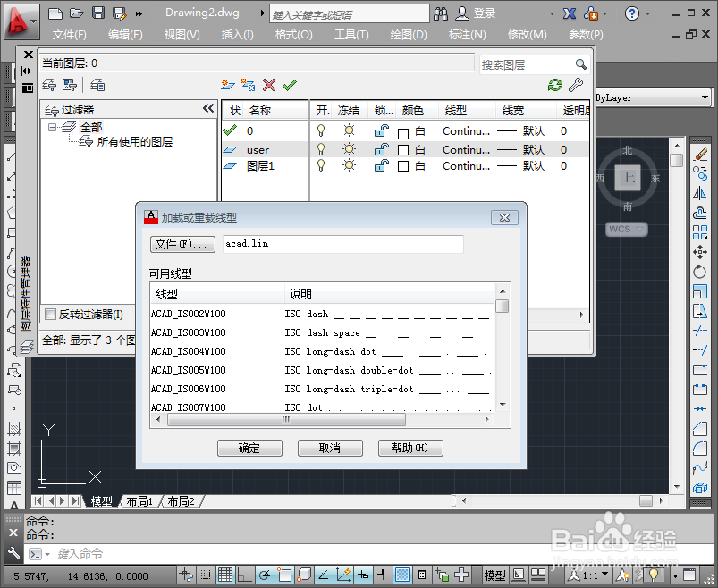Select the Array tool on right toolbar
Viewport: 718px width, 588px height.
pyautogui.click(x=700, y=232)
